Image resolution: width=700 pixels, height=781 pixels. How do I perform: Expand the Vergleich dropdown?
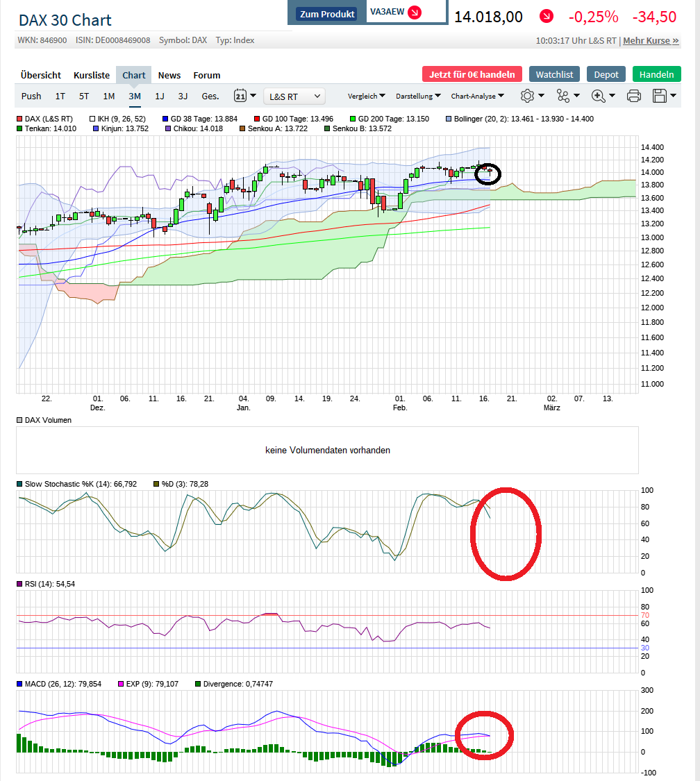[367, 96]
